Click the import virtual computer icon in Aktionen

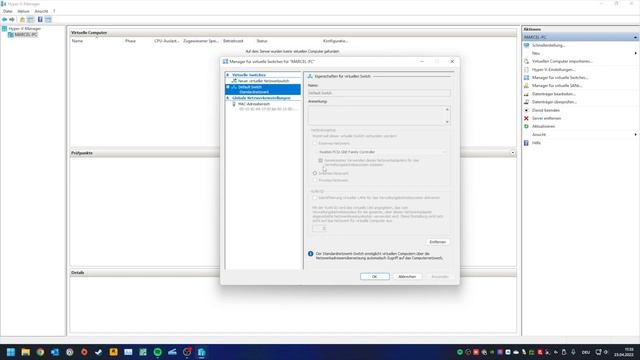coord(527,61)
